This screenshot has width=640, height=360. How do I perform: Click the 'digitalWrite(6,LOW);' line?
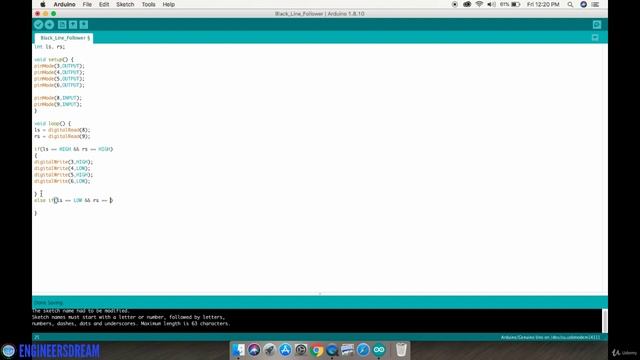tap(62, 181)
